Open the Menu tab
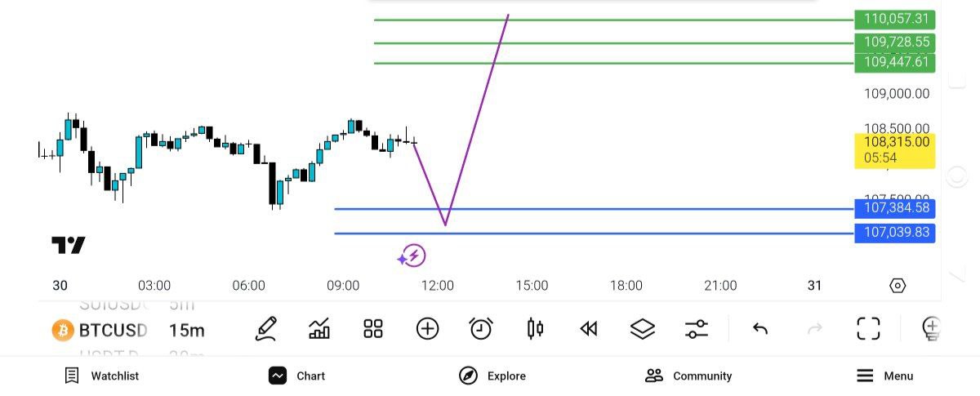 pos(885,376)
